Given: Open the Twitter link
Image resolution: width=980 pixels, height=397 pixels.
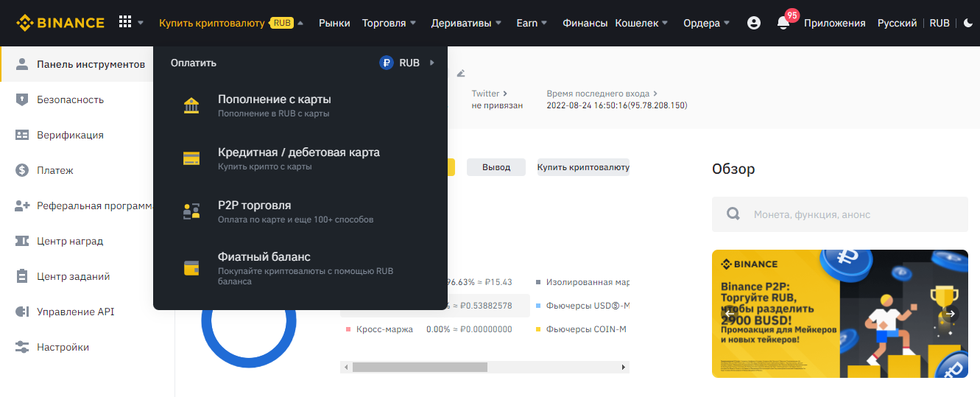Looking at the screenshot, I should (490, 94).
